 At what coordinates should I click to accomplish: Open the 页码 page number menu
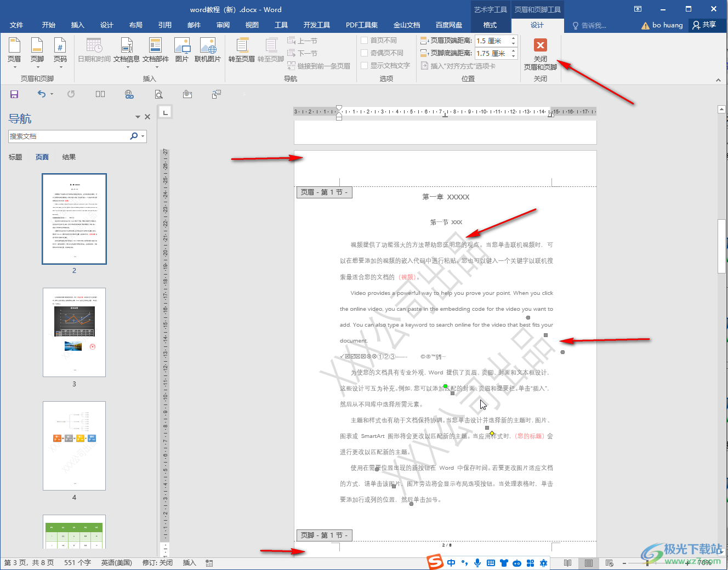point(60,53)
